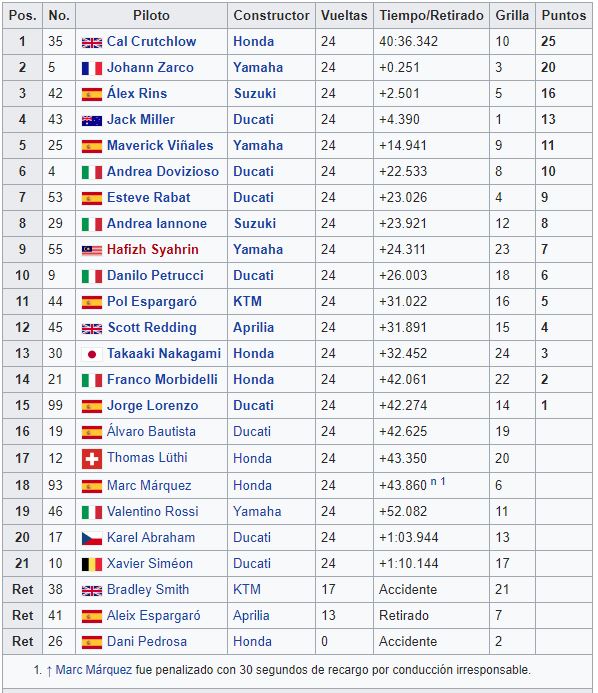
Task: Click the Japanese flag beside Takaaki Nakagami
Action: click(92, 354)
